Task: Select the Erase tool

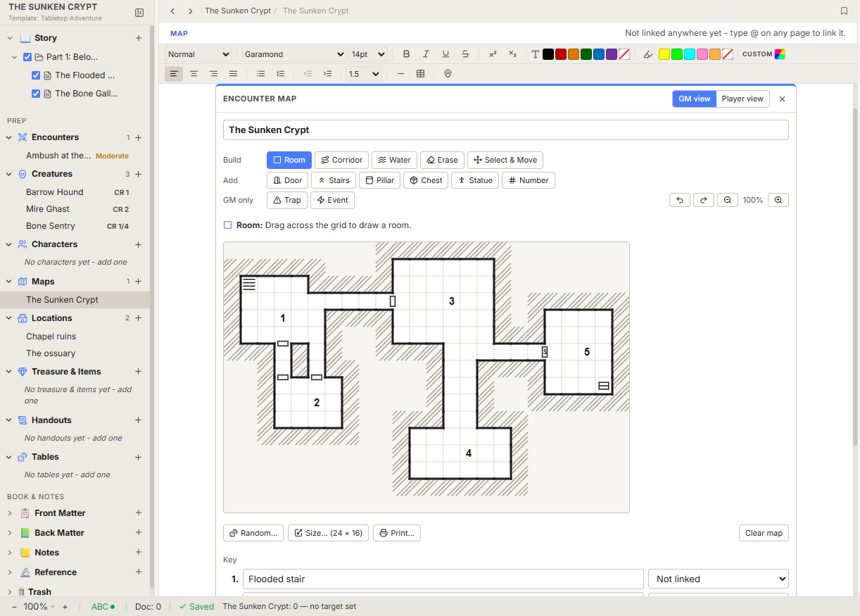Action: 442,160
